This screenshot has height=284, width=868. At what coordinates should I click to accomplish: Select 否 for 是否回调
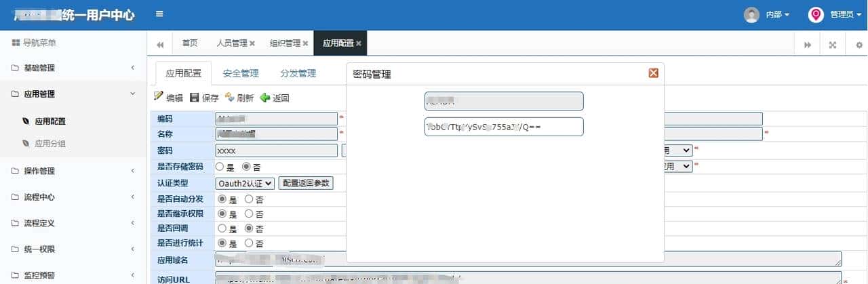click(249, 228)
